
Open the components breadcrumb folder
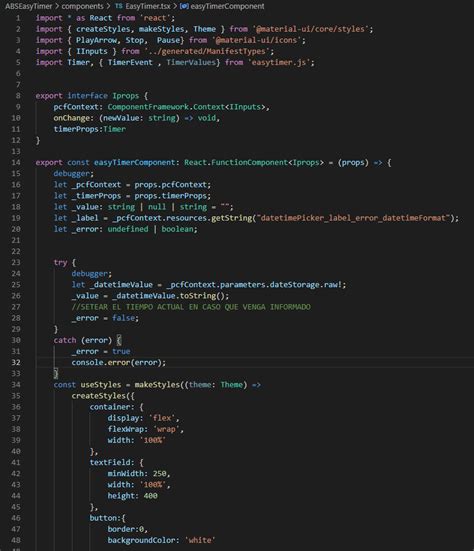pyautogui.click(x=83, y=6)
